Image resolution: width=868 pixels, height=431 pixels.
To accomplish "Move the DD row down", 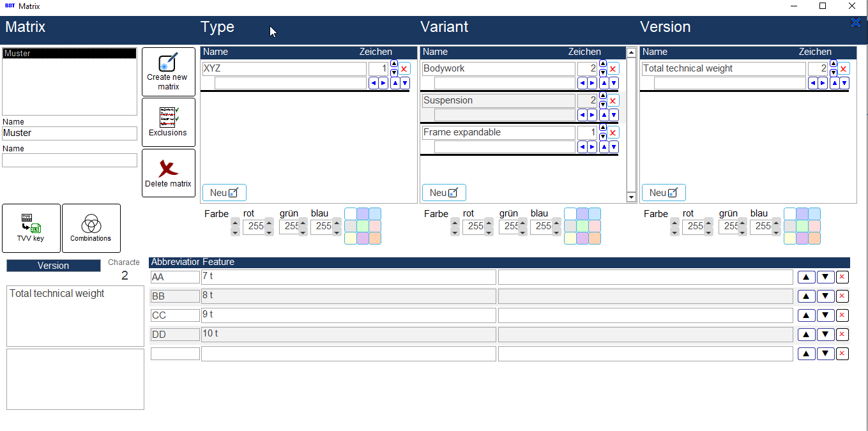I will pos(826,335).
